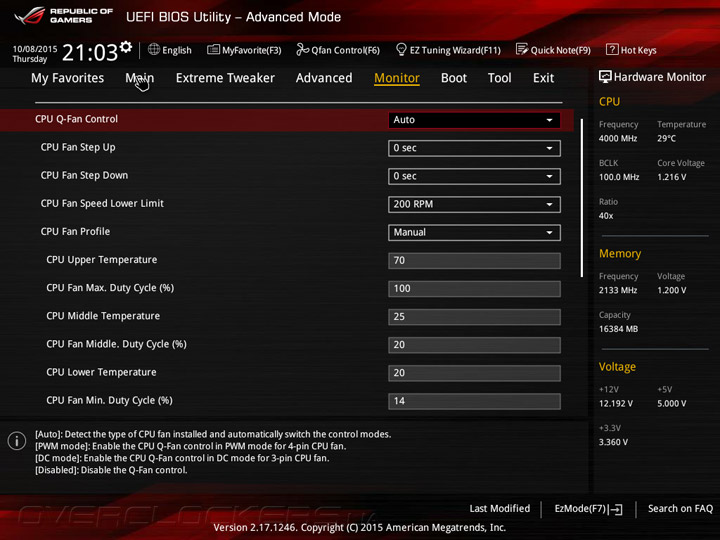
Task: Click the Quick Note notepad icon
Action: point(522,49)
